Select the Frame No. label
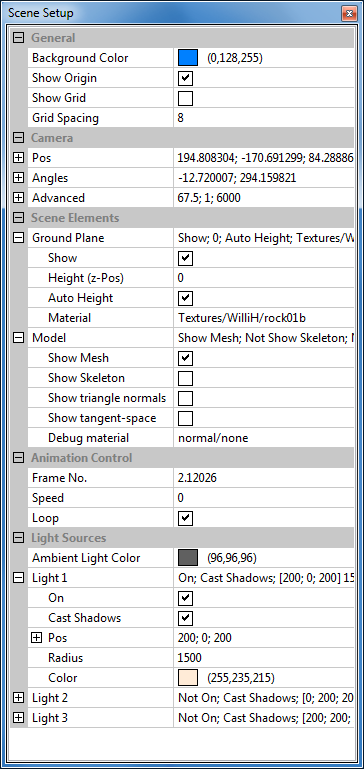 (59, 478)
